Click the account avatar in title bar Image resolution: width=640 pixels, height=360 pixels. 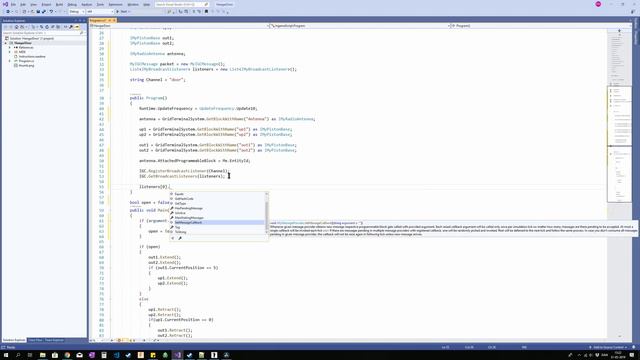click(x=598, y=4)
